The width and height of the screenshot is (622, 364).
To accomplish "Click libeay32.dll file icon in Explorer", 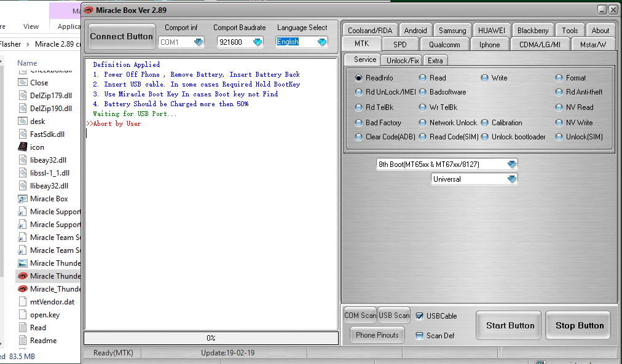I will coord(23,160).
